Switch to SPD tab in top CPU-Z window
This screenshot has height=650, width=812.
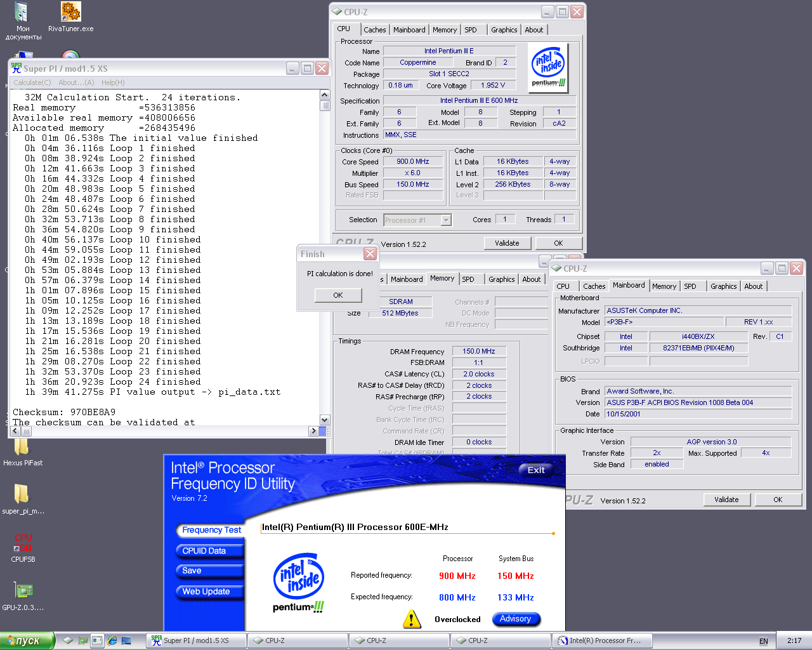click(x=471, y=30)
